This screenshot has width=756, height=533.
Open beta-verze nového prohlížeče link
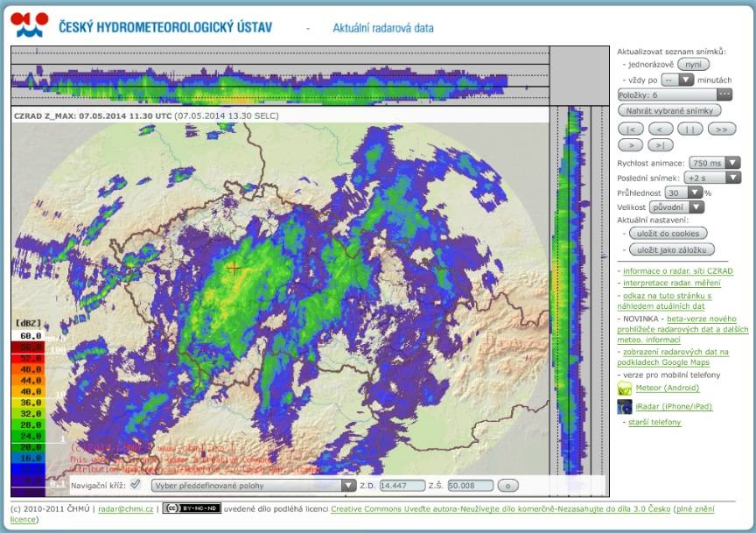click(x=682, y=329)
